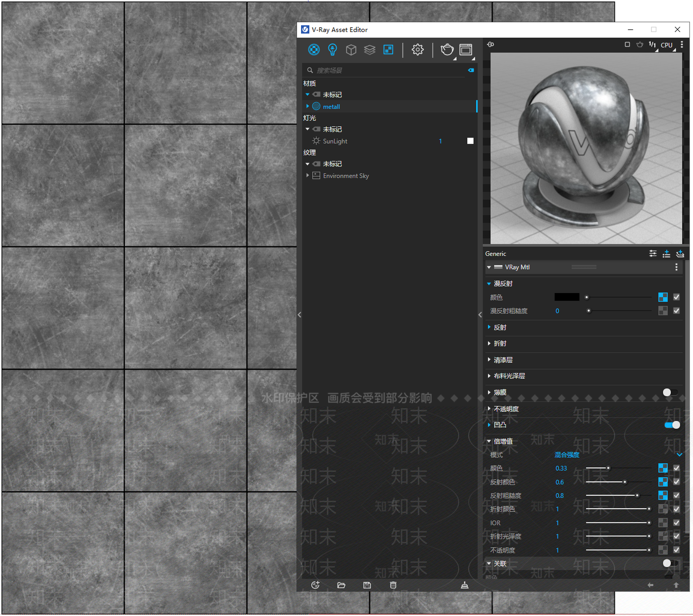Start render with teapot icon
Screen dimensions: 693x616
pos(447,50)
